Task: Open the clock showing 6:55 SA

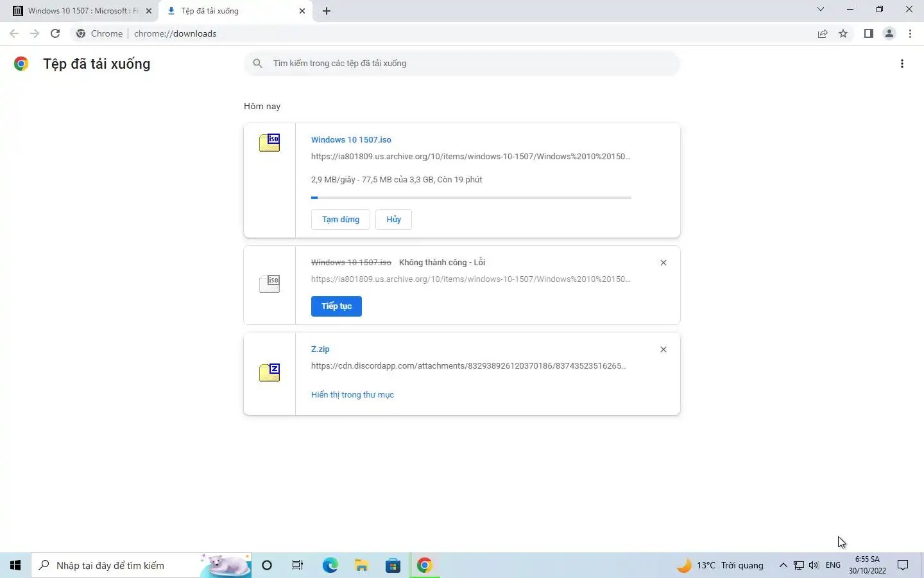Action: click(868, 565)
